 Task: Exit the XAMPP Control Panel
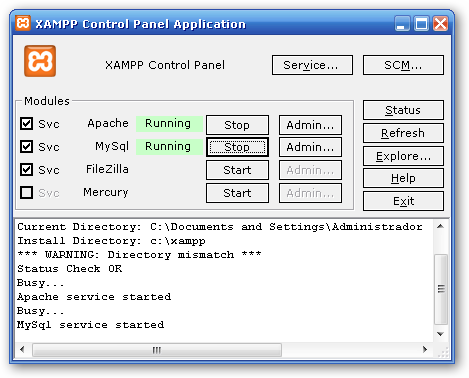(403, 201)
